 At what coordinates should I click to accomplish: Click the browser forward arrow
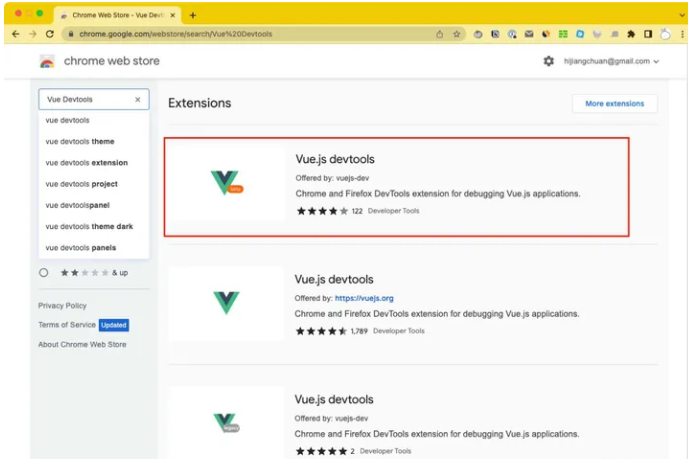[33, 34]
